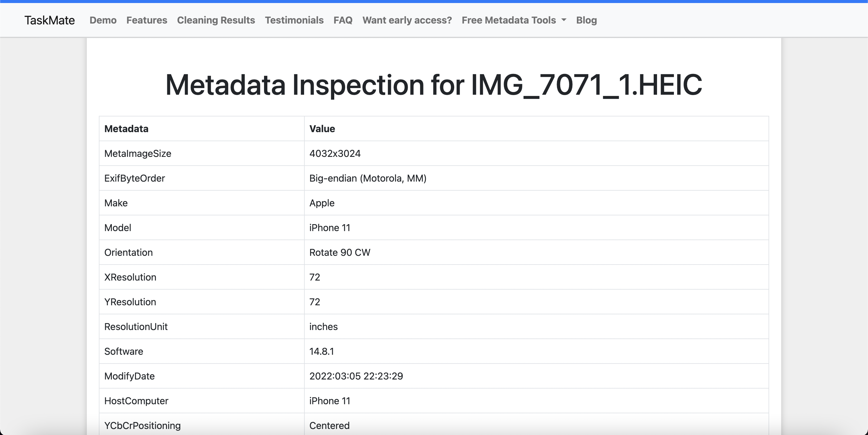The width and height of the screenshot is (868, 435).
Task: Select the 'Apple' value
Action: tap(322, 203)
